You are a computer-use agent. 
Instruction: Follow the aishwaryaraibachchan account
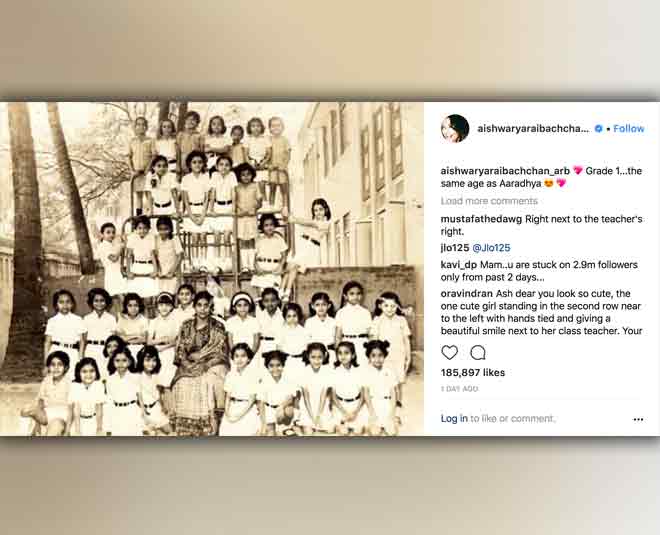[x=629, y=129]
